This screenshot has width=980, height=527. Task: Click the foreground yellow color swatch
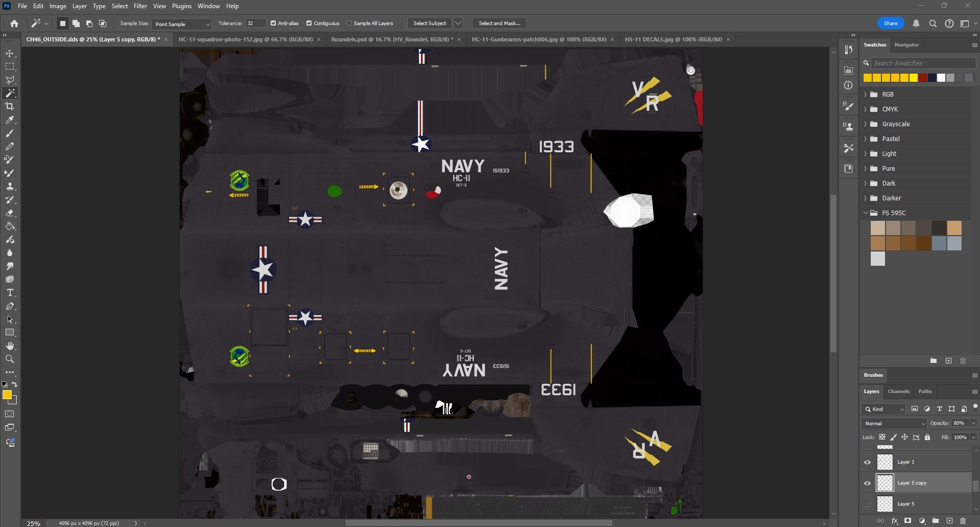tap(7, 395)
